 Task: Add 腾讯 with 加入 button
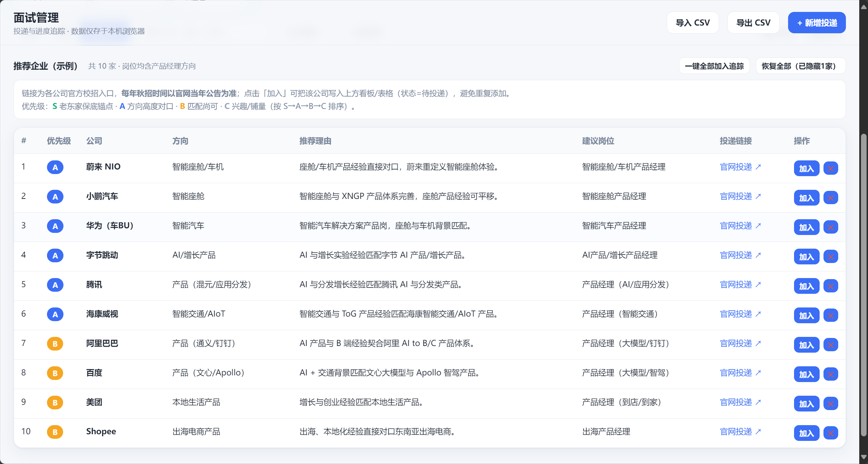806,286
